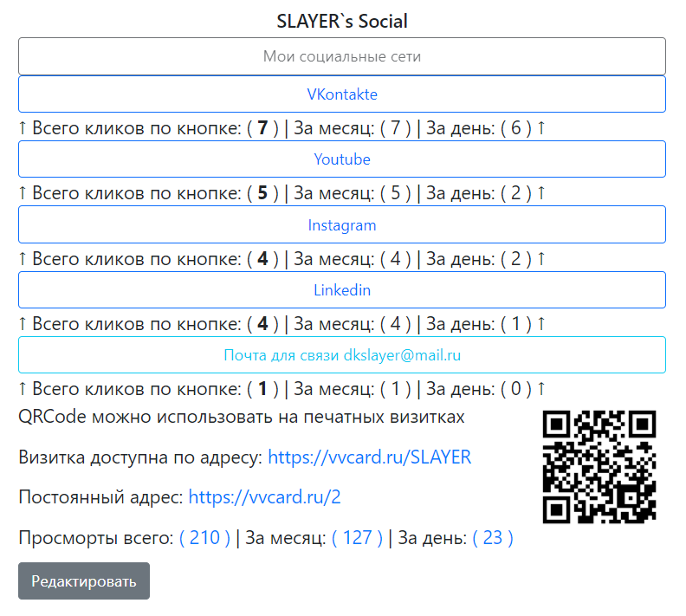The image size is (686, 616).
Task: Click the SLAYER`s Social page title
Action: (341, 21)
